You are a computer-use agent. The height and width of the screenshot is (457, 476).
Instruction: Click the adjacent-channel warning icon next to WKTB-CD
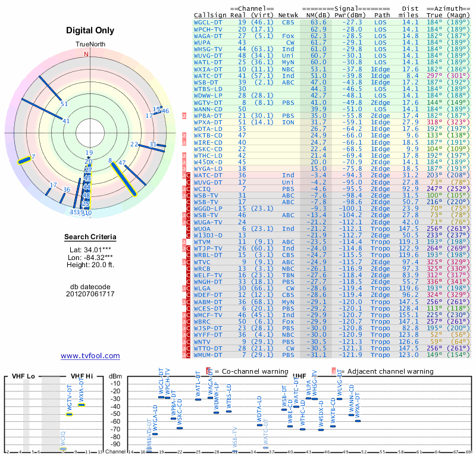click(x=184, y=135)
